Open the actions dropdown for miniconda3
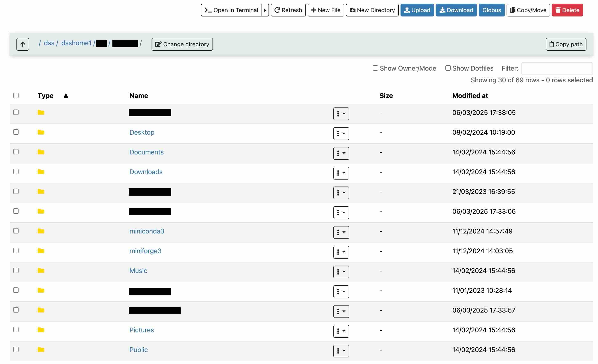598x364 pixels. tap(341, 232)
